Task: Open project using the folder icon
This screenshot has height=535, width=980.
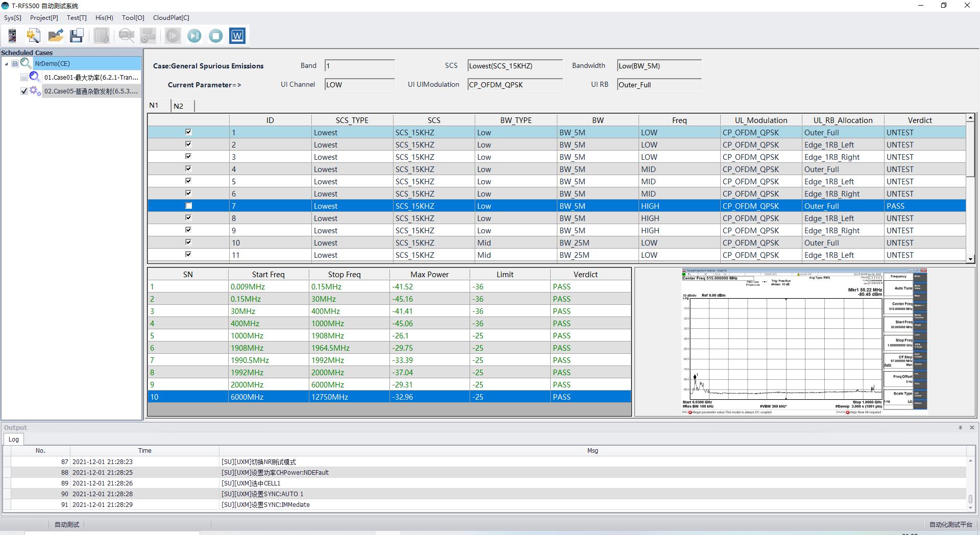Action: [x=55, y=36]
